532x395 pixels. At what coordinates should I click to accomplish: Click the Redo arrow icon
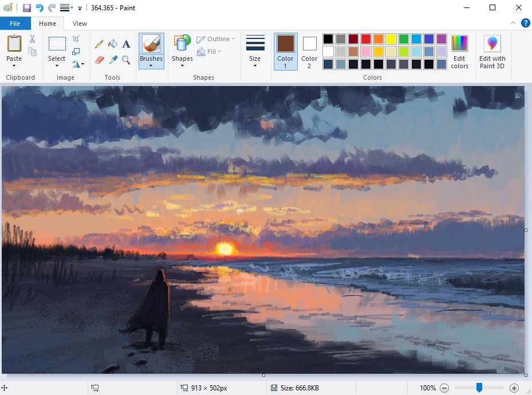click(x=52, y=8)
